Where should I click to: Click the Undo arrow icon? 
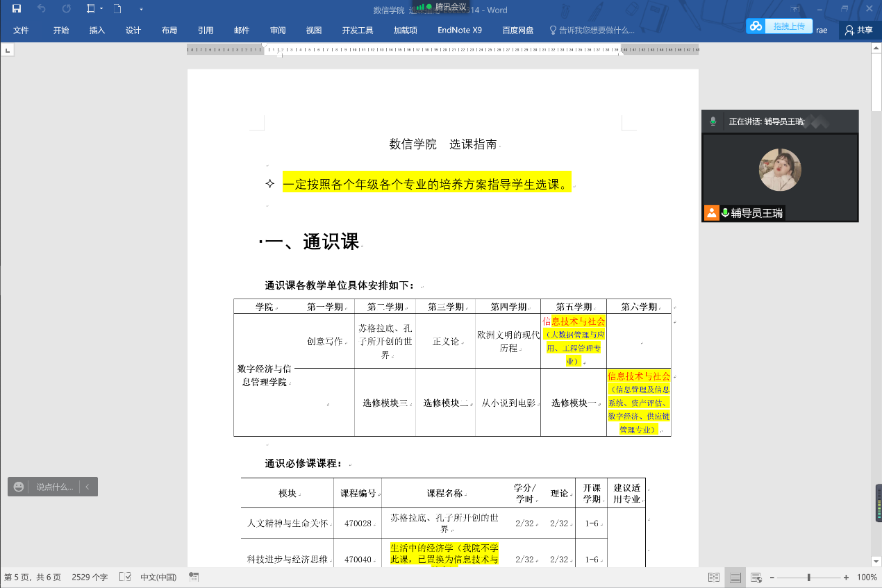(x=42, y=9)
